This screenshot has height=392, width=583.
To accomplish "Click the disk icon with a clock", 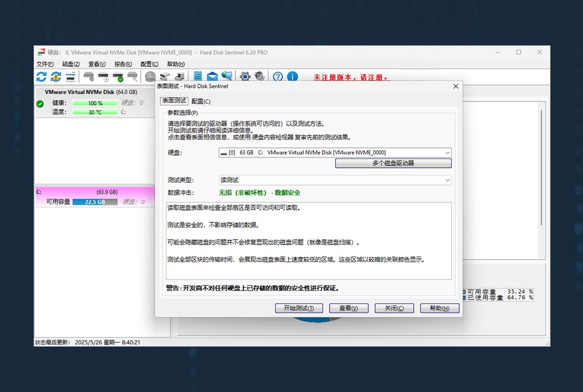I will 103,77.
